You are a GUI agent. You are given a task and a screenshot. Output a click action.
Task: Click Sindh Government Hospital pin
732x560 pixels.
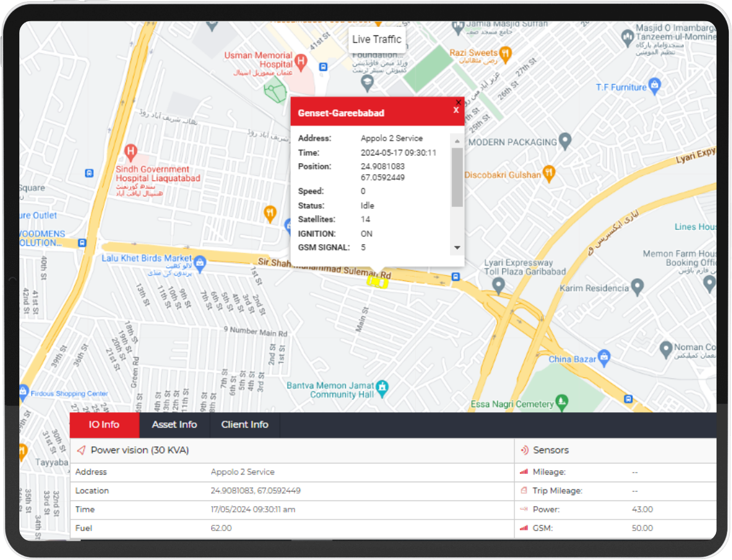tap(131, 153)
